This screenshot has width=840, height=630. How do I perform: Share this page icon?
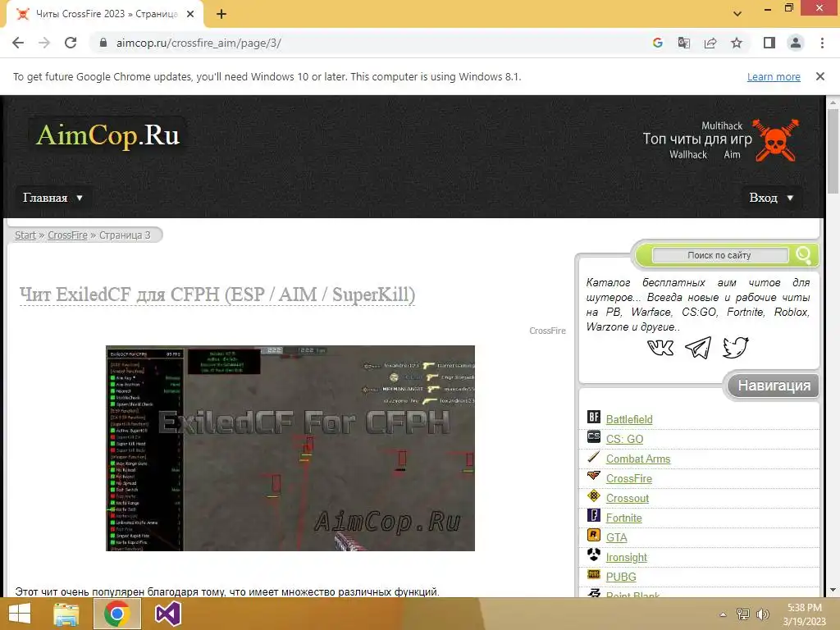click(x=710, y=43)
